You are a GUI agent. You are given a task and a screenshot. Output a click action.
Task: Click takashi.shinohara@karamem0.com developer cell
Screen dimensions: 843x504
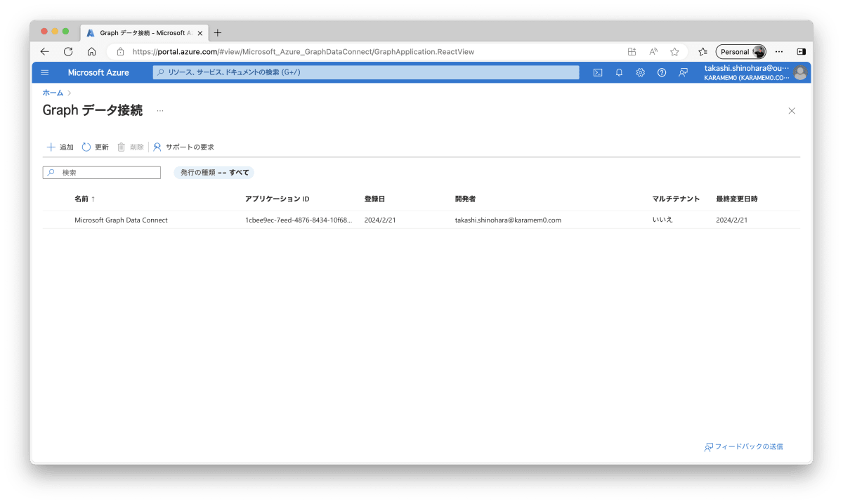click(x=508, y=220)
